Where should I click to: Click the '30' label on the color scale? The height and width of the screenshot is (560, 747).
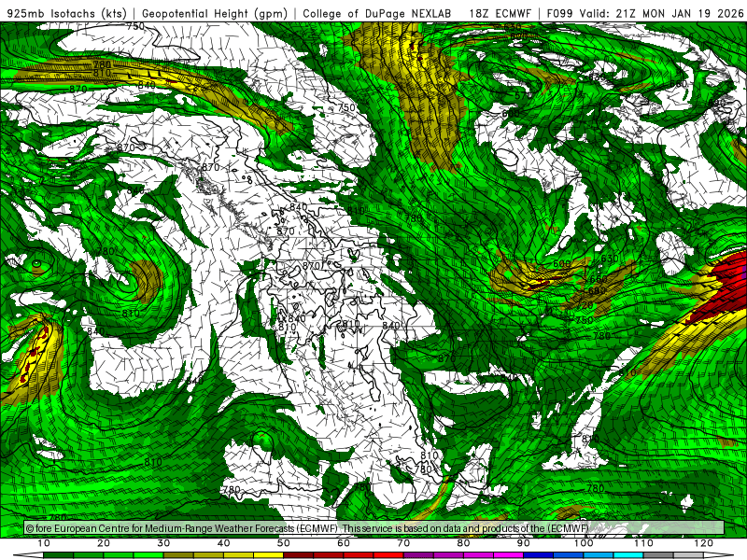pyautogui.click(x=163, y=543)
